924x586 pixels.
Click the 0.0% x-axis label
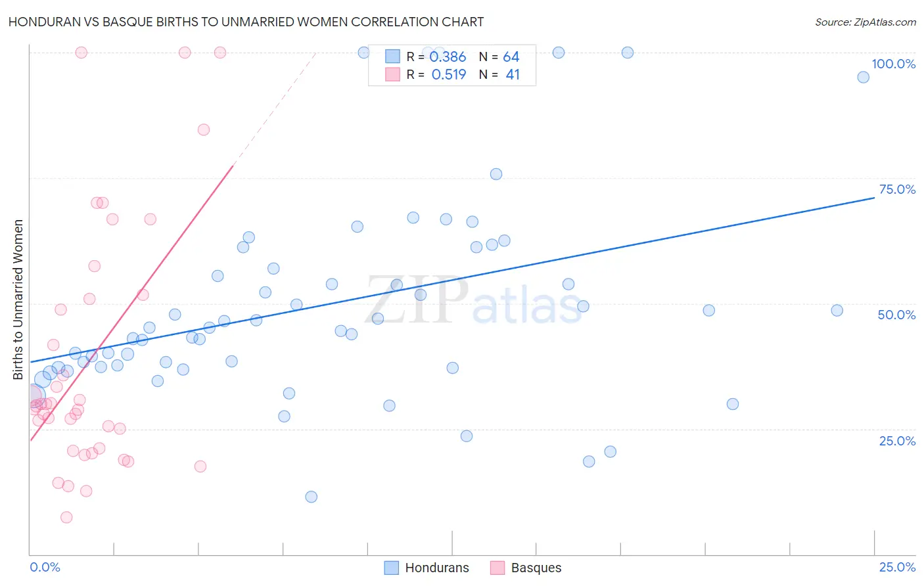[45, 567]
